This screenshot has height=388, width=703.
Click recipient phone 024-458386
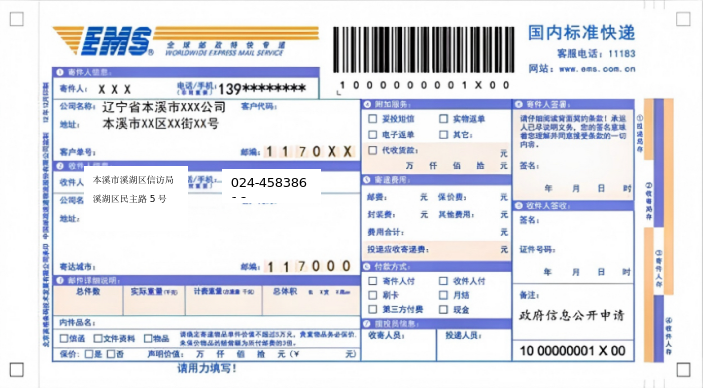269,183
